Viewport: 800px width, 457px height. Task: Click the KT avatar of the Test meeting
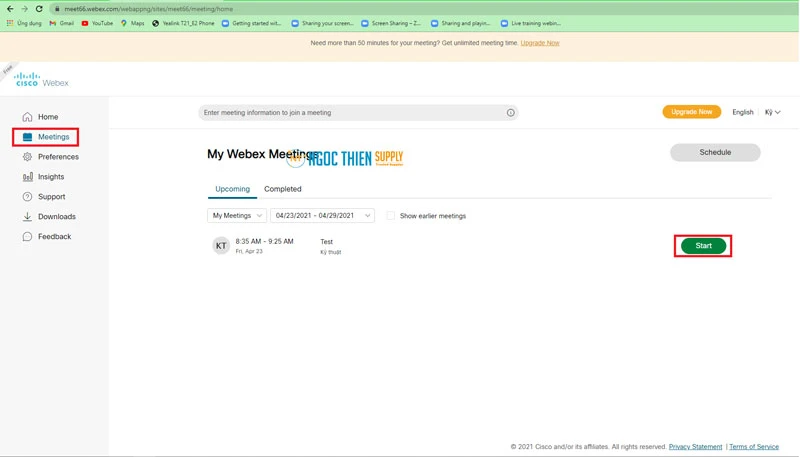221,245
